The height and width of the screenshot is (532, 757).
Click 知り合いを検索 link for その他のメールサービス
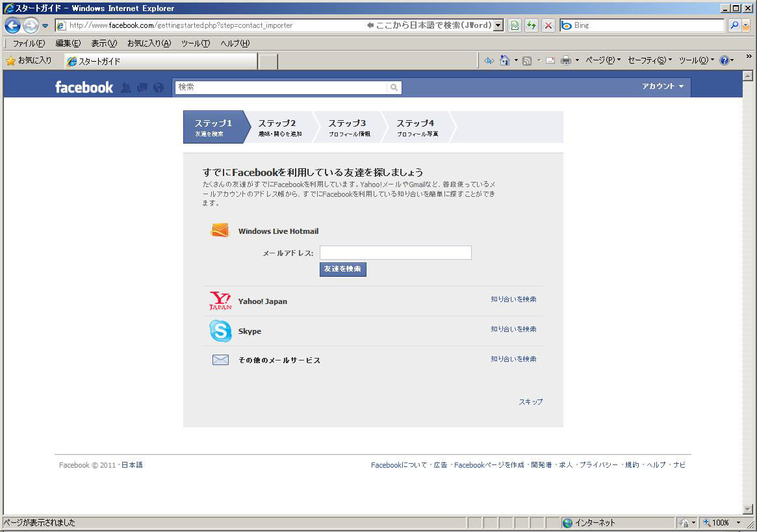[x=514, y=359]
